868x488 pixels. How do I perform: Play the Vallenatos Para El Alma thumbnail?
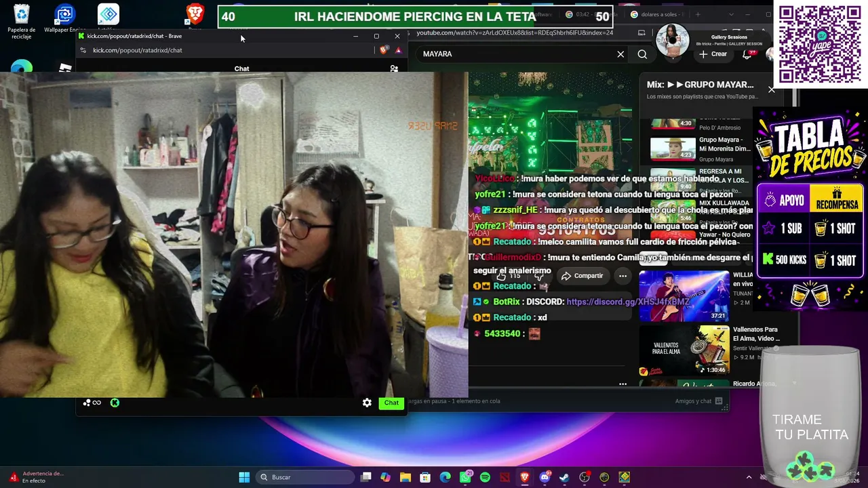(684, 350)
